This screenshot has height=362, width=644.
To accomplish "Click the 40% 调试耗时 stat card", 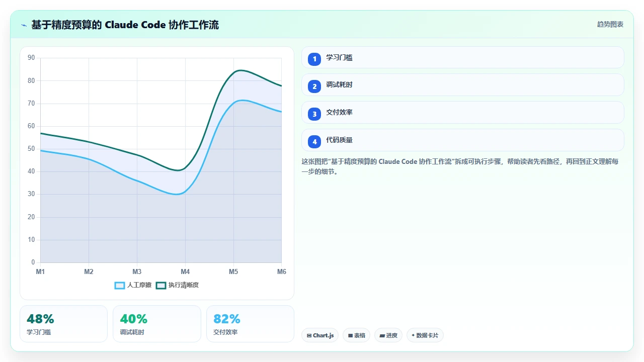I will pyautogui.click(x=157, y=324).
